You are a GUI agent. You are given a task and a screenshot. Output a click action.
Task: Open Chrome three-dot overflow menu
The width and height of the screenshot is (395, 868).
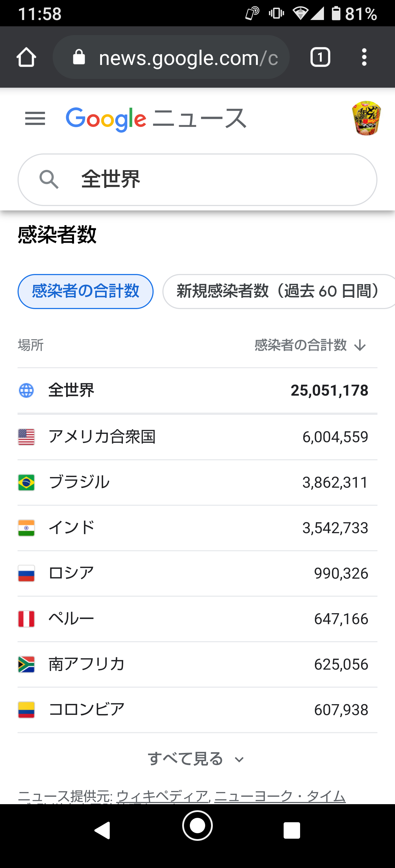tap(364, 57)
